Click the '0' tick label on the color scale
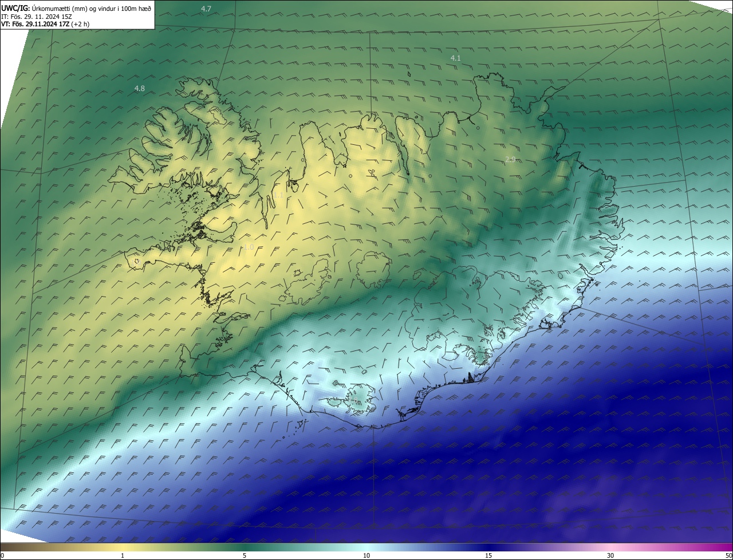Image resolution: width=733 pixels, height=560 pixels. [2, 555]
